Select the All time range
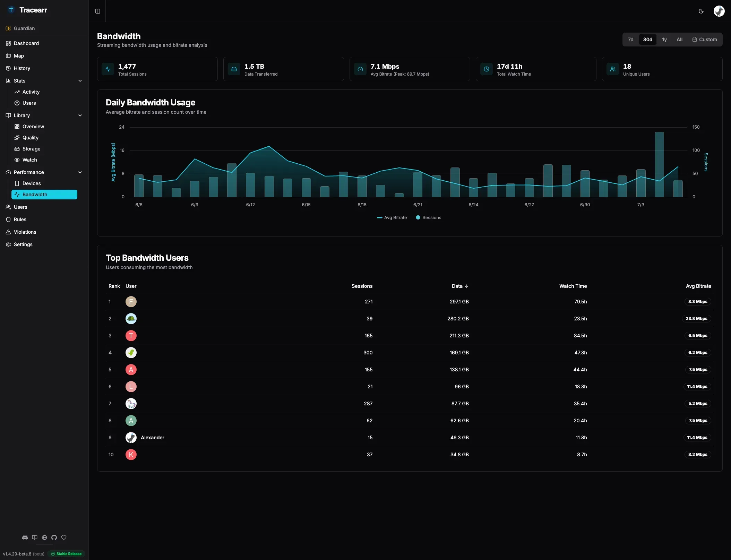 680,40
